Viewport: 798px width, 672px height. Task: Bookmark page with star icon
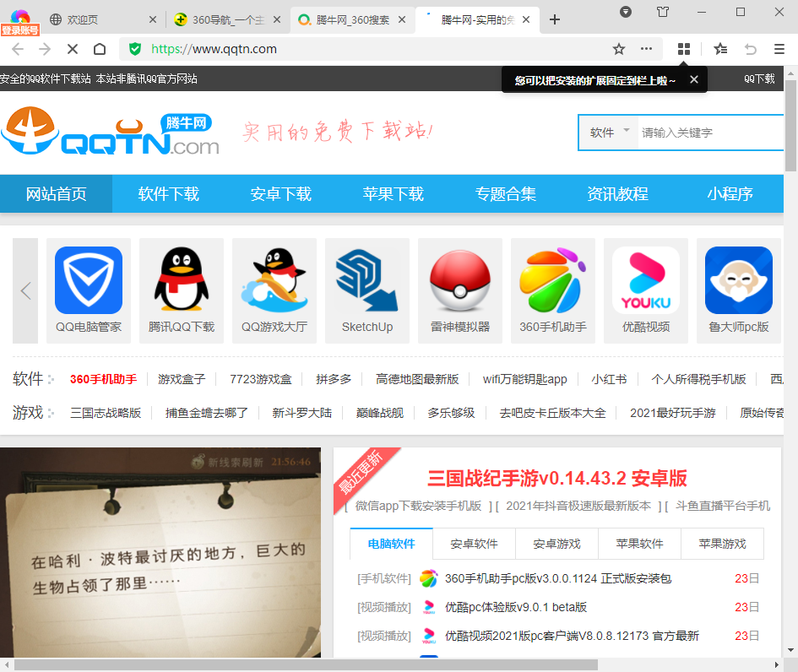click(619, 49)
